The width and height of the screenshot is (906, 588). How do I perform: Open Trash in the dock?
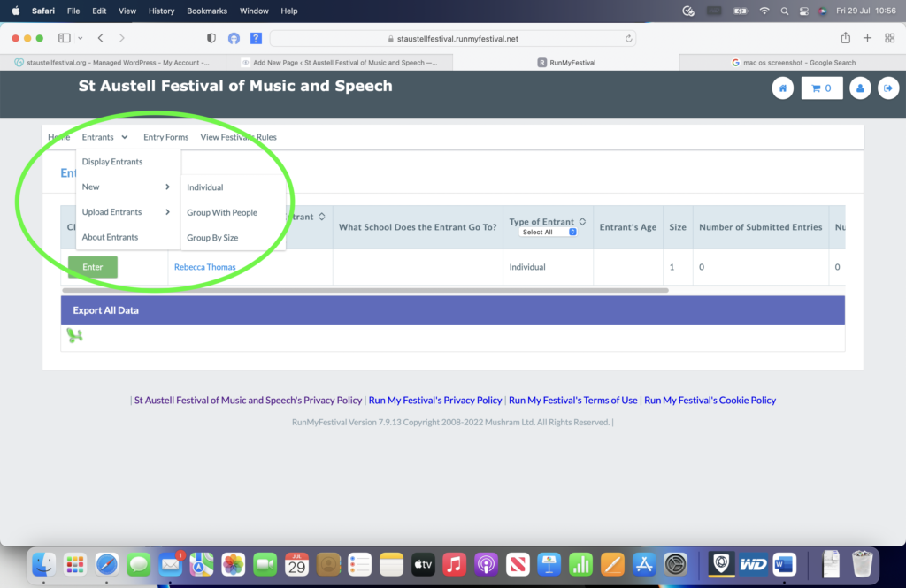[862, 564]
